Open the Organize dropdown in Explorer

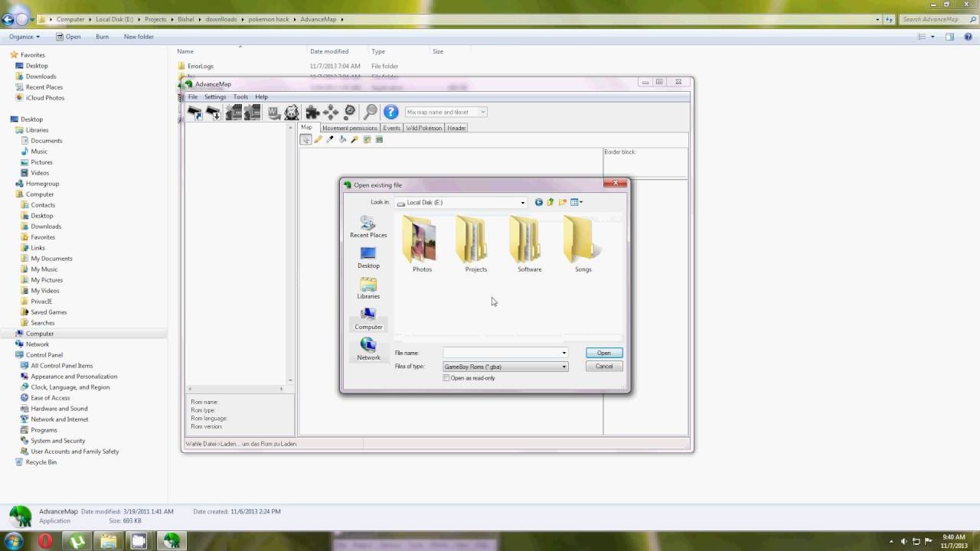24,37
